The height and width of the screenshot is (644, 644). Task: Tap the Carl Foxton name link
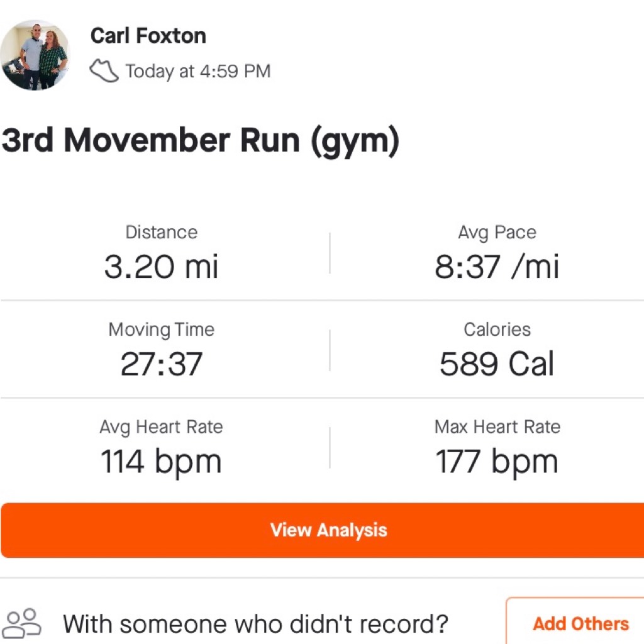148,36
